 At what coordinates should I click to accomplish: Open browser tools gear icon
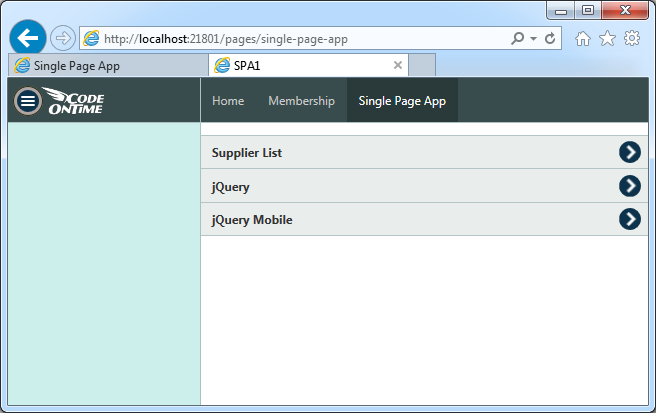(632, 38)
